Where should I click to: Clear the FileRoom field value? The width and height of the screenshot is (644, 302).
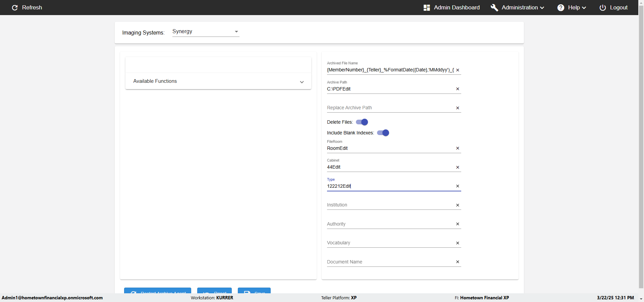(x=458, y=148)
